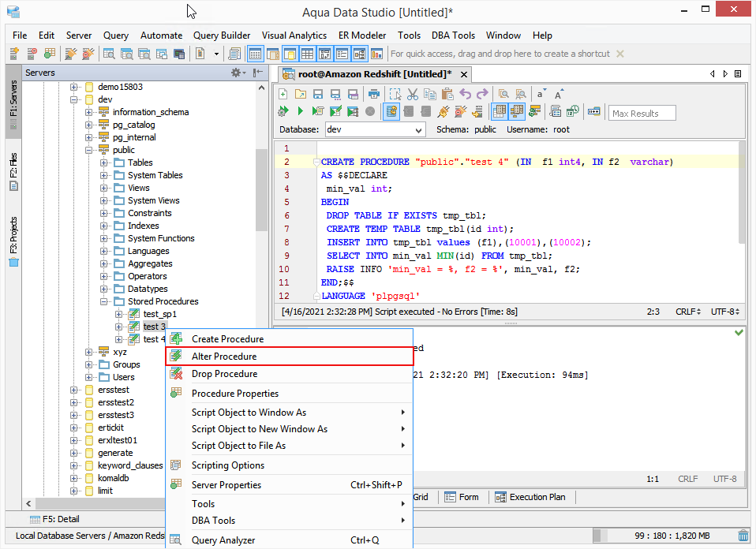Click the green Execute play icon
The width and height of the screenshot is (756, 549).
[x=301, y=111]
